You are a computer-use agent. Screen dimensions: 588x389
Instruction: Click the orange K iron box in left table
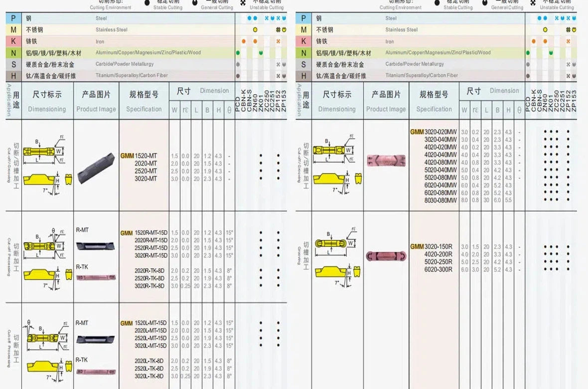point(13,41)
